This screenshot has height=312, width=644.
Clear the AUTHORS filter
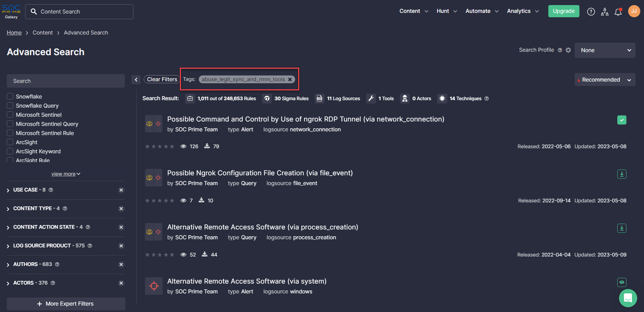coord(121,265)
